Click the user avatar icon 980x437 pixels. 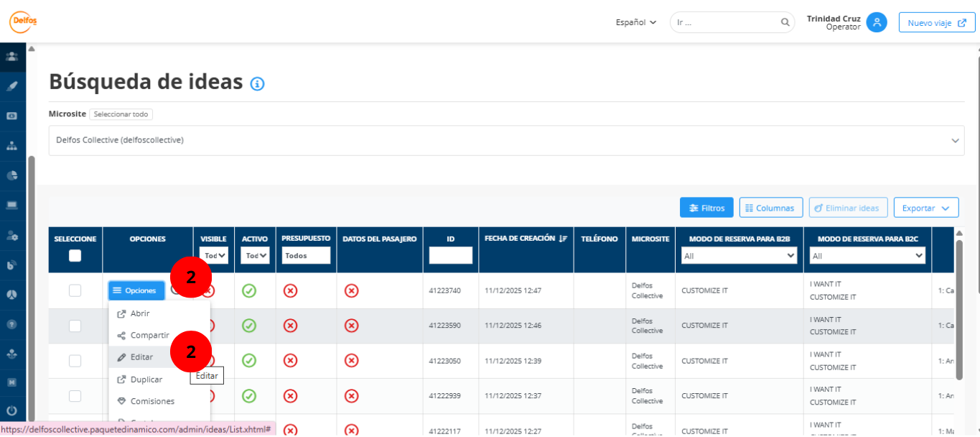(x=876, y=22)
